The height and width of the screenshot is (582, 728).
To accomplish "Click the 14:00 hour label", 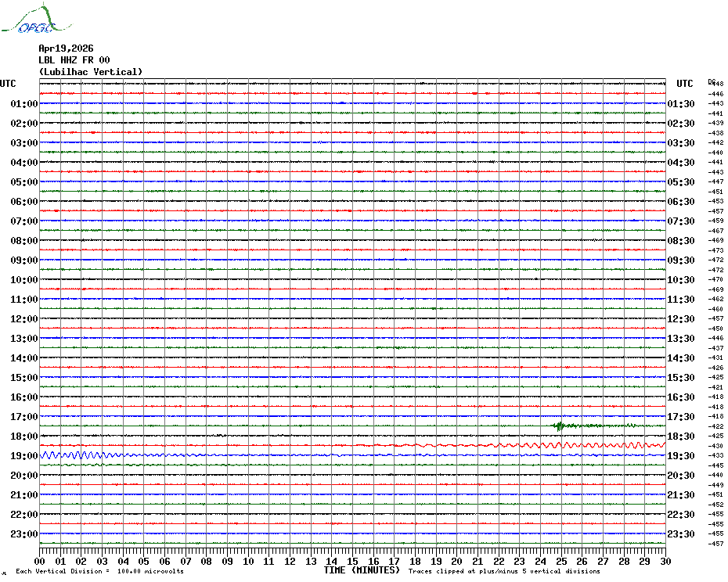I will coord(24,357).
